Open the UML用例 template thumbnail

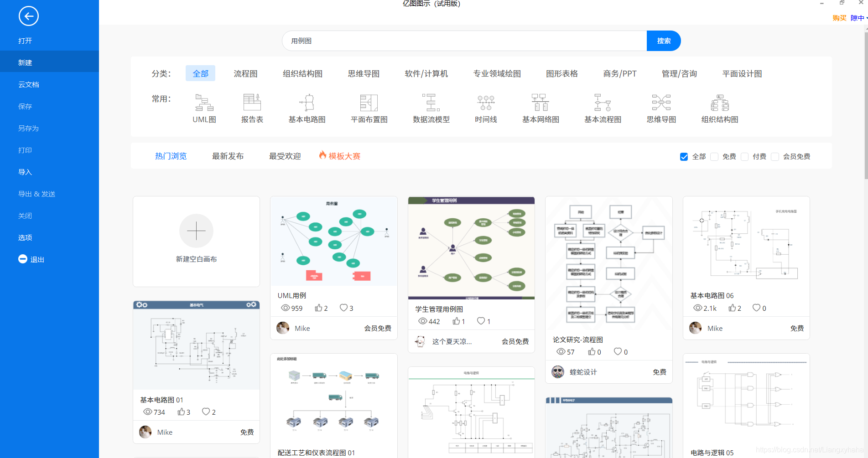click(334, 241)
